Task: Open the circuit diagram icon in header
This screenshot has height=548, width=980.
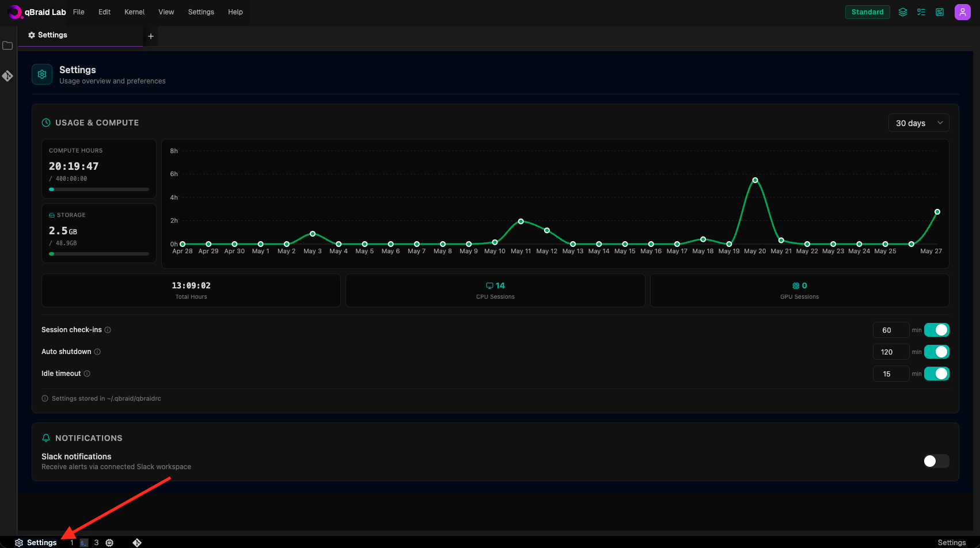Action: [940, 12]
